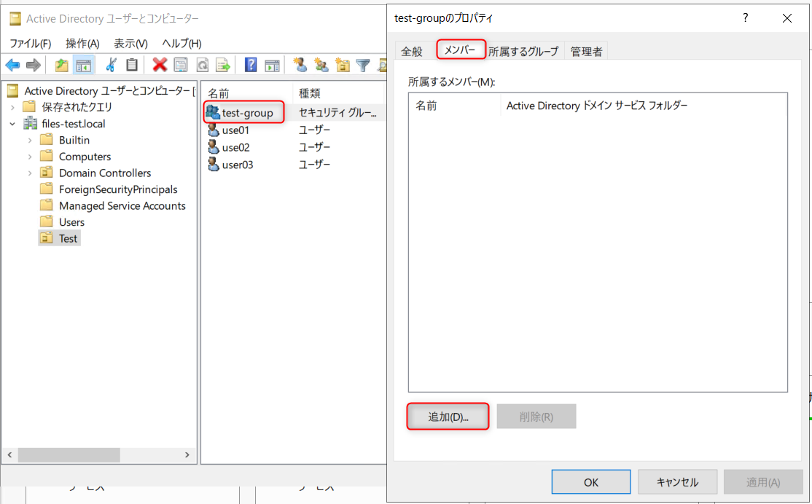This screenshot has height=504, width=812.
Task: Collapse the files-test.local domain node
Action: tap(12, 124)
